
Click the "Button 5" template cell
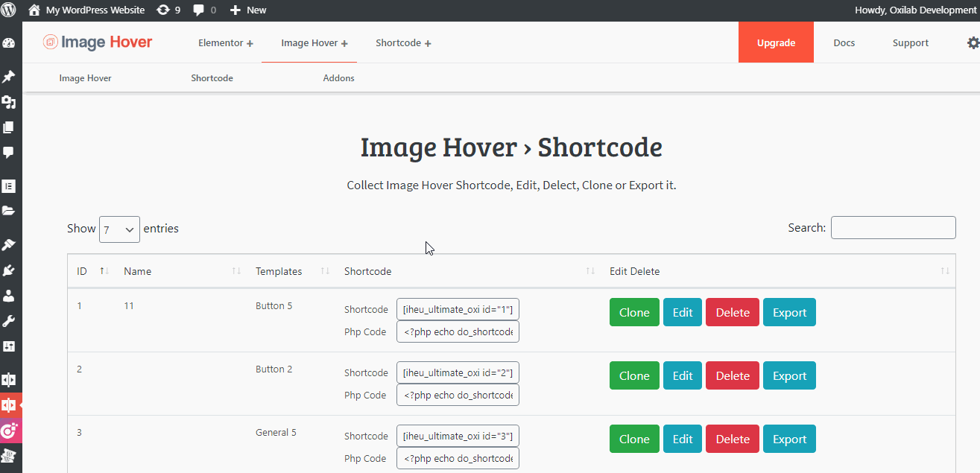(274, 306)
